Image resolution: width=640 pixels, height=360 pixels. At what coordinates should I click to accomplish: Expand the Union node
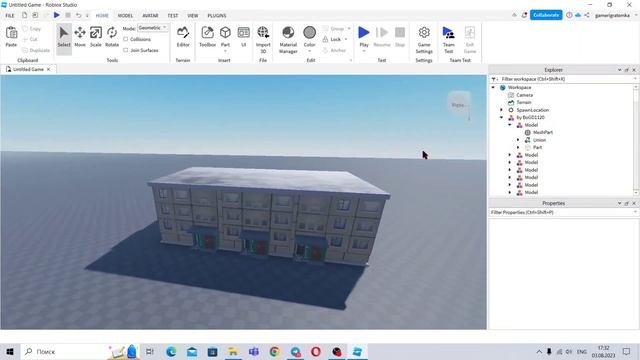[518, 140]
